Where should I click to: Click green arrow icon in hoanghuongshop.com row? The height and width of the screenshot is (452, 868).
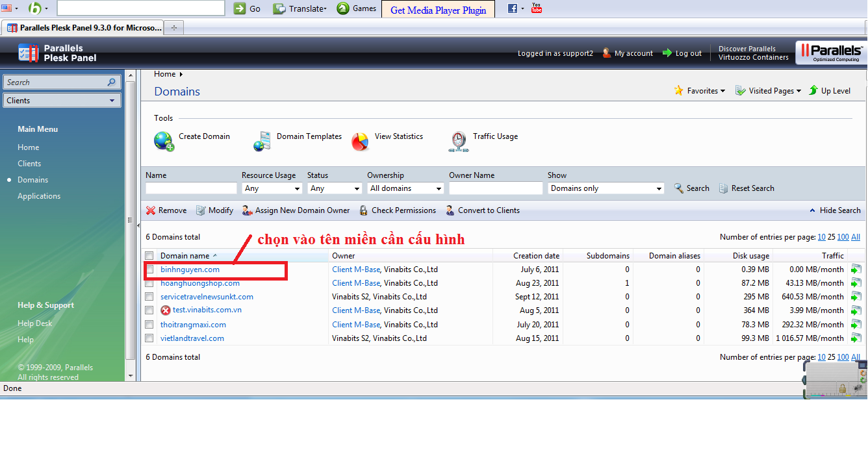pyautogui.click(x=856, y=283)
